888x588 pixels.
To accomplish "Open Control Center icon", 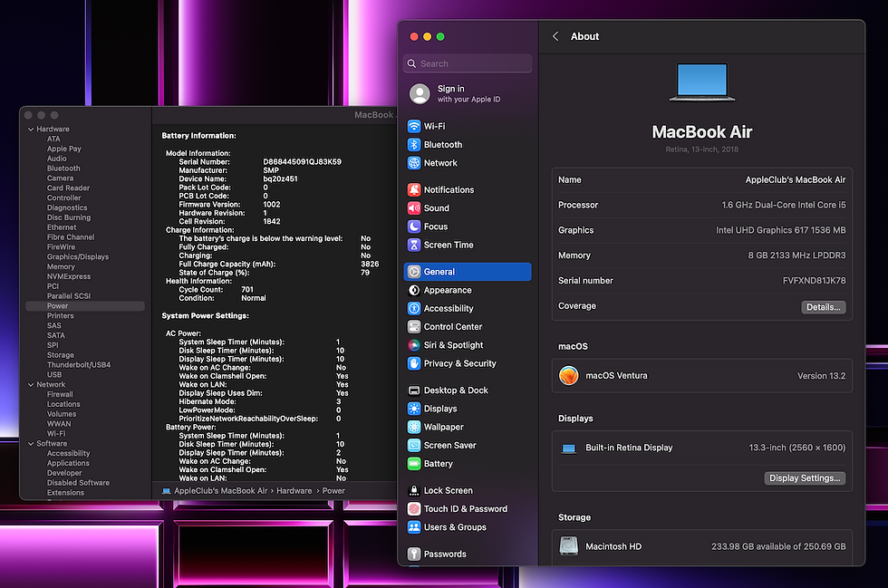I will [x=414, y=327].
